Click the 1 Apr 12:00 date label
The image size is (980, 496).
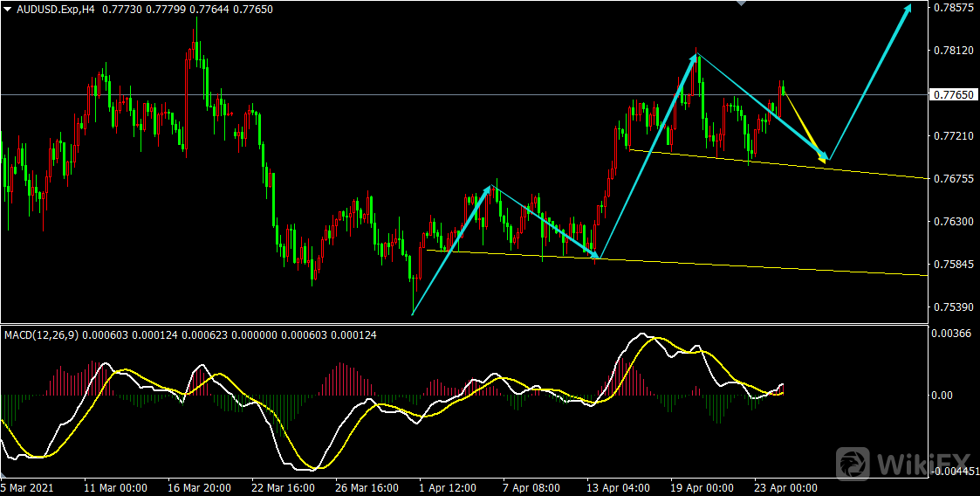(x=449, y=487)
